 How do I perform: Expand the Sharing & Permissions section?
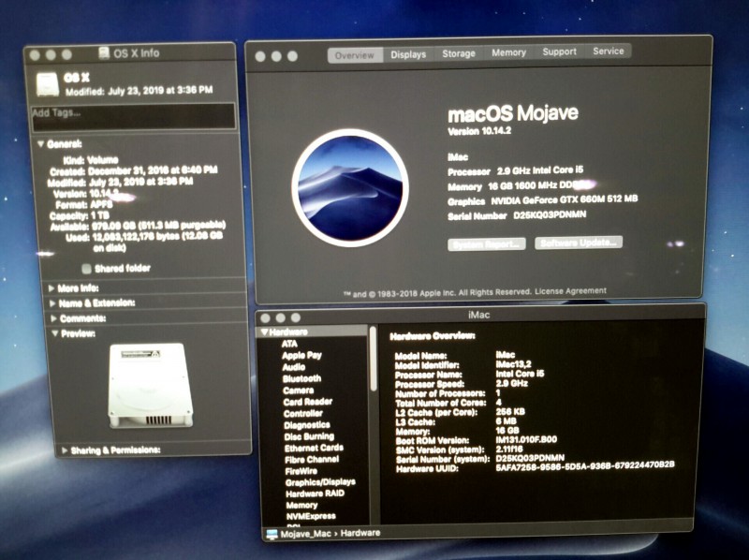[x=65, y=450]
